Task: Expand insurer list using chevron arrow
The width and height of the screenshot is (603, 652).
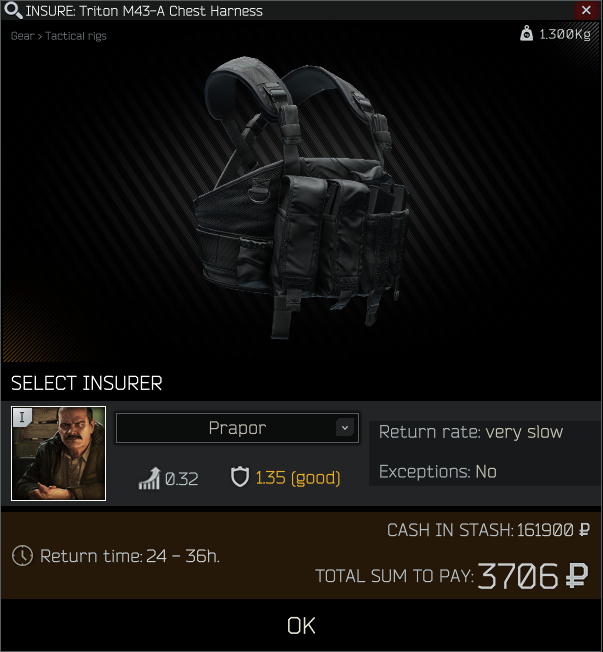Action: [345, 427]
